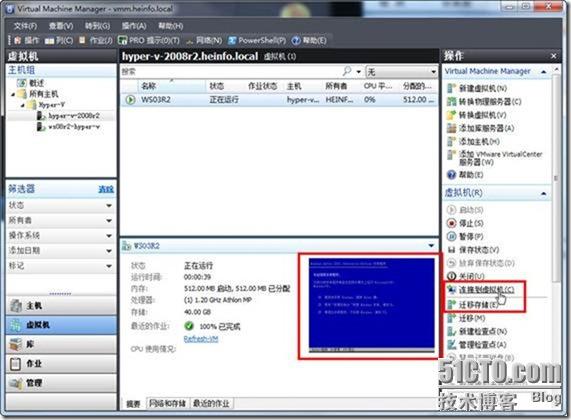Switch to the 摘要 tab

[x=133, y=404]
